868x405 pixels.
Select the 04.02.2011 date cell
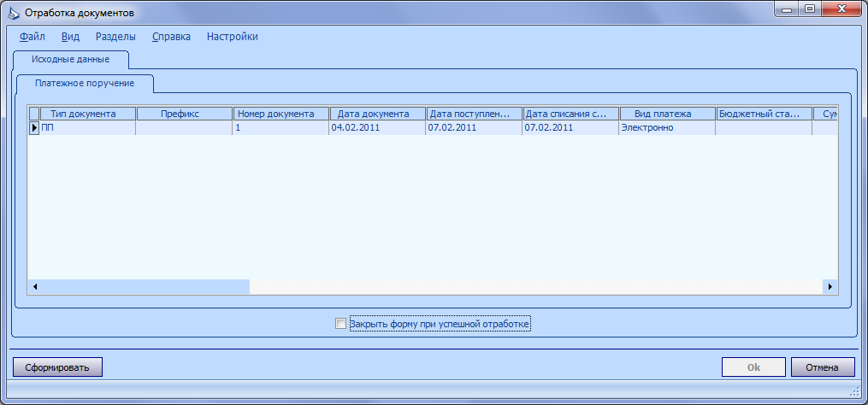coord(377,128)
